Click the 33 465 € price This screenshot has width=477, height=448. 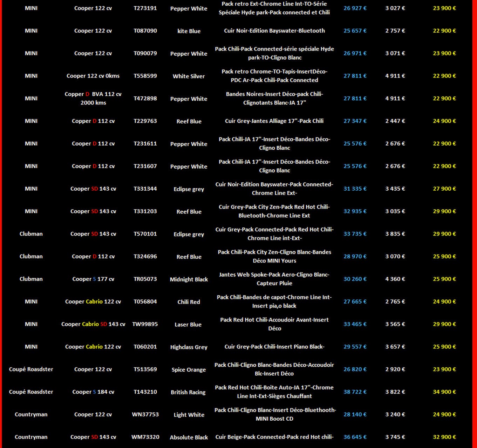355,324
